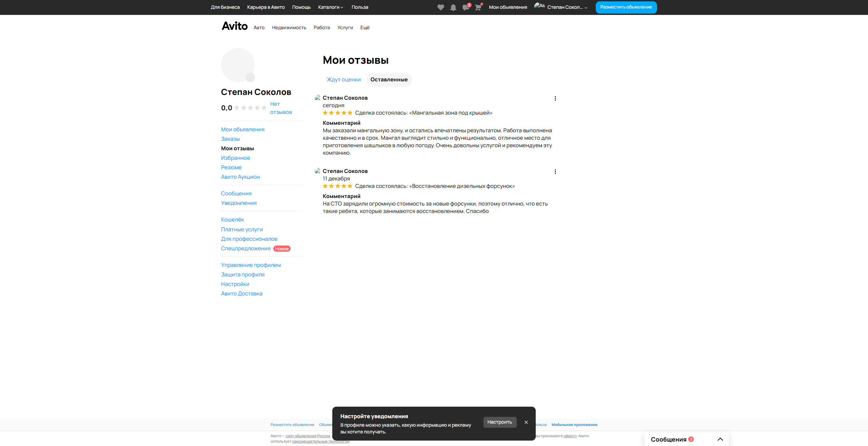Open Кошелёк in sidebar

pyautogui.click(x=232, y=220)
